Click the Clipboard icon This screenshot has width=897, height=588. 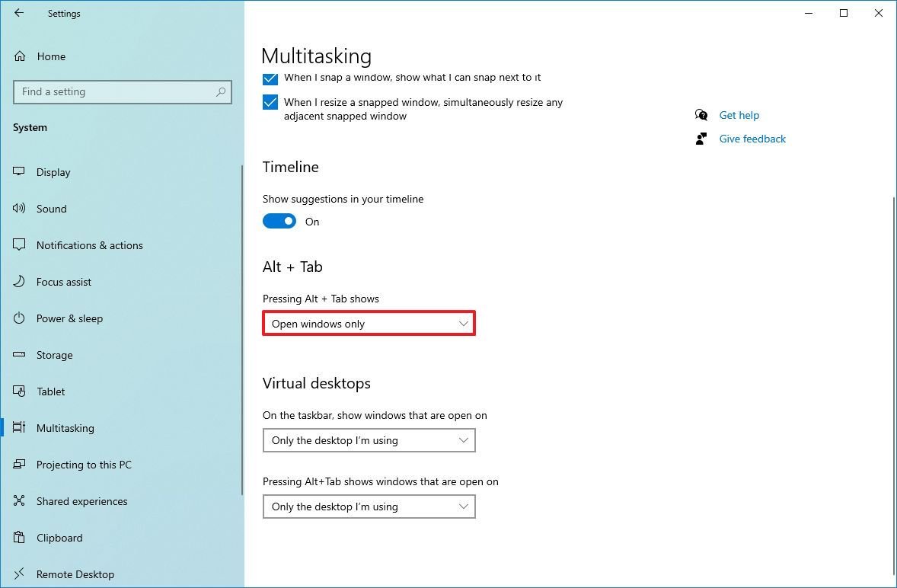pos(19,537)
